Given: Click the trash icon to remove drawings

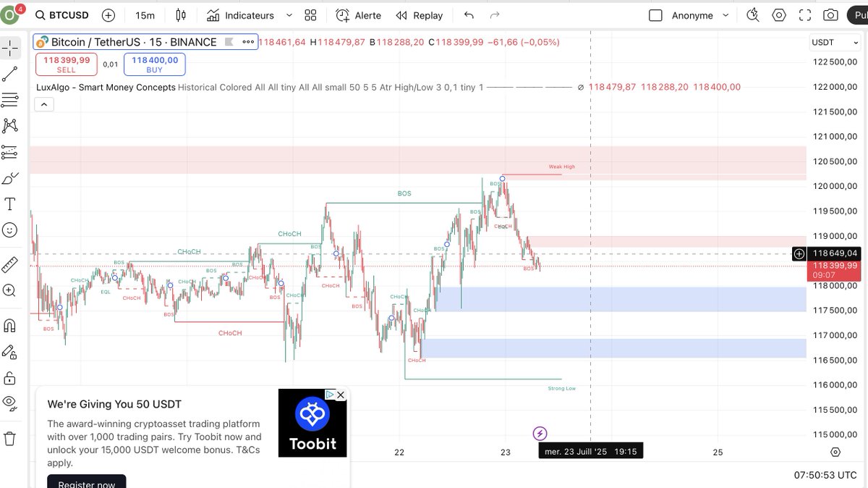Looking at the screenshot, I should [10, 438].
